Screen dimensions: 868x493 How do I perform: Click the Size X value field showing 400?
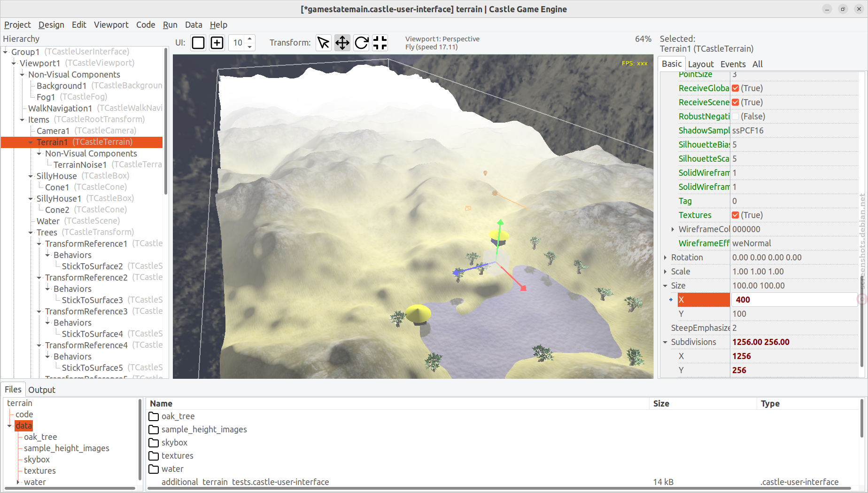(794, 300)
